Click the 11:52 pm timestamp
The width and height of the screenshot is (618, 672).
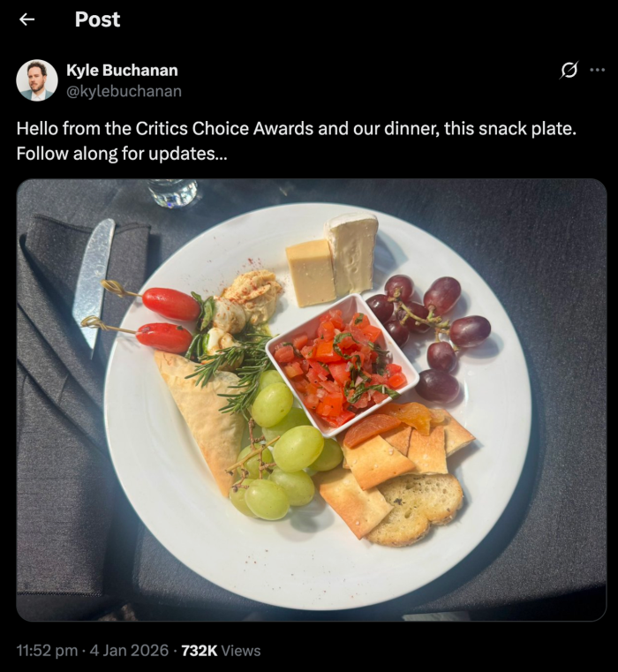47,650
